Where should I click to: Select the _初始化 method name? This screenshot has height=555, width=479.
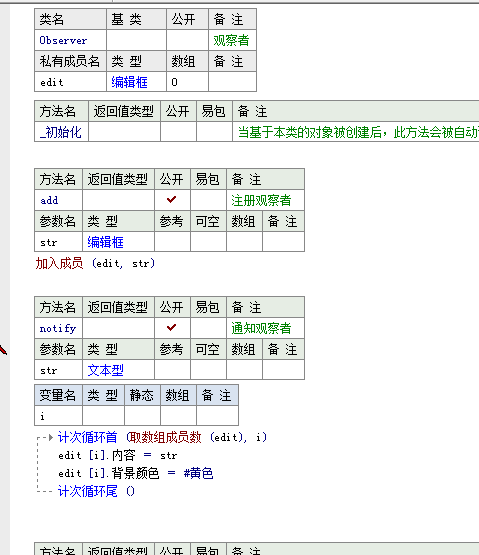61,132
